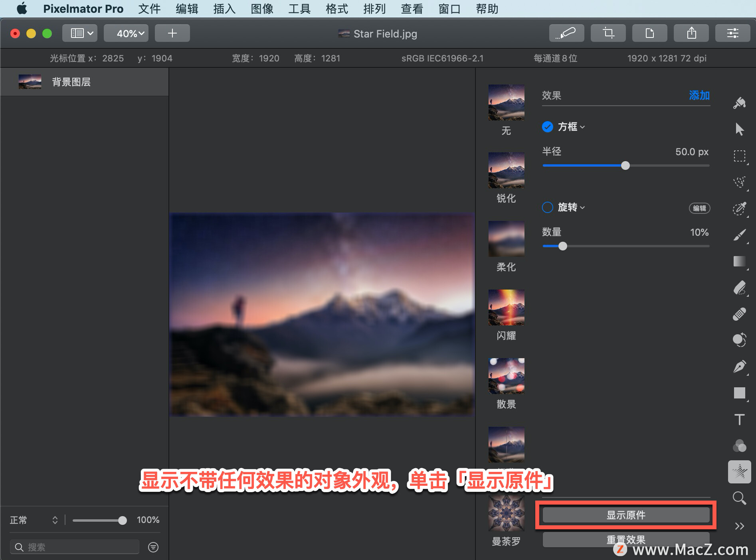Screen dimensions: 756x560
Task: Select the Style/Paint bucket tool icon
Action: coord(740,103)
